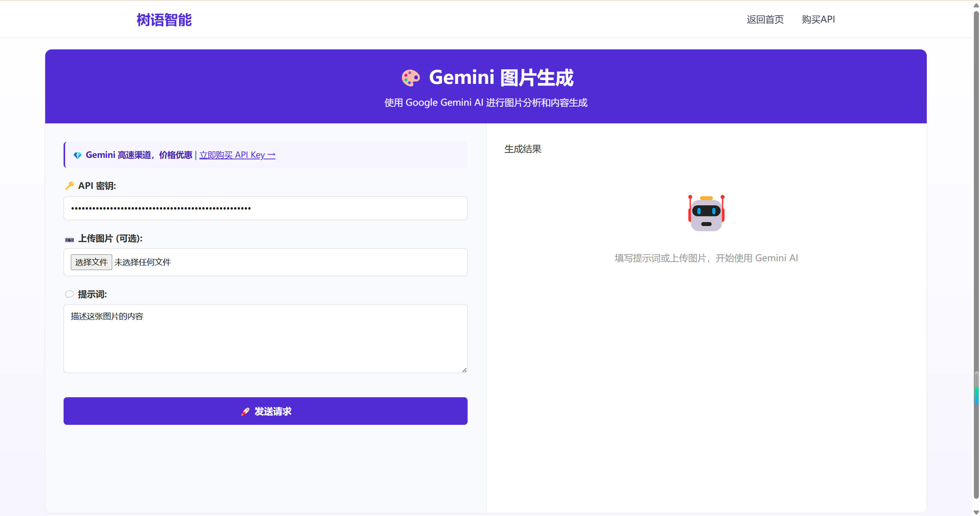Viewport: 980px width, 516px height.
Task: Click the prompt textarea containing 描述这张图片的内容
Action: click(265, 337)
